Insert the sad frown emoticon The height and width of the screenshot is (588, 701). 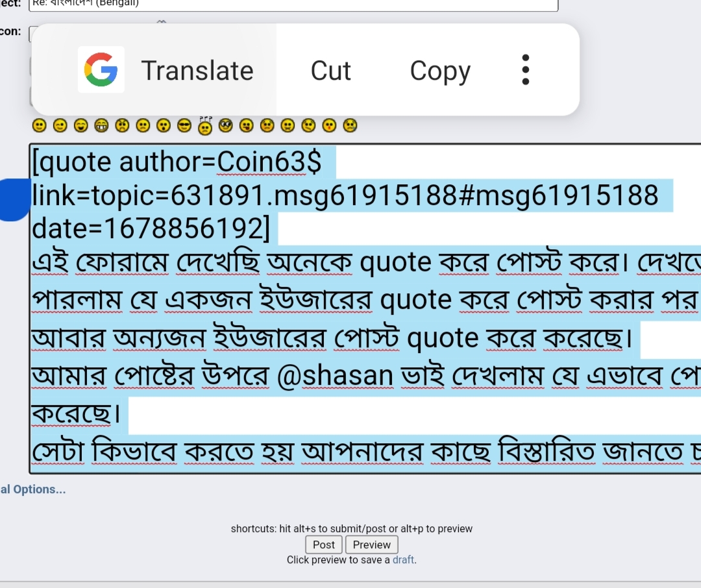coord(143,126)
